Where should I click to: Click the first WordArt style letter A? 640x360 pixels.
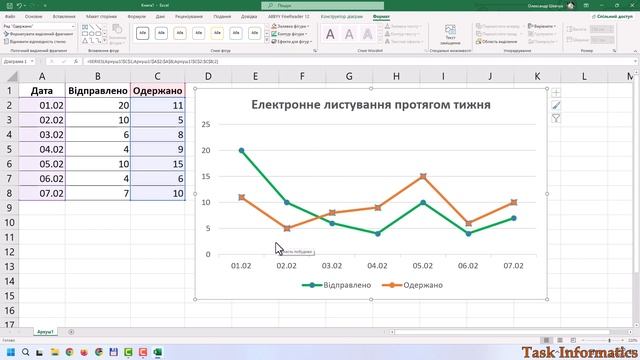(330, 34)
